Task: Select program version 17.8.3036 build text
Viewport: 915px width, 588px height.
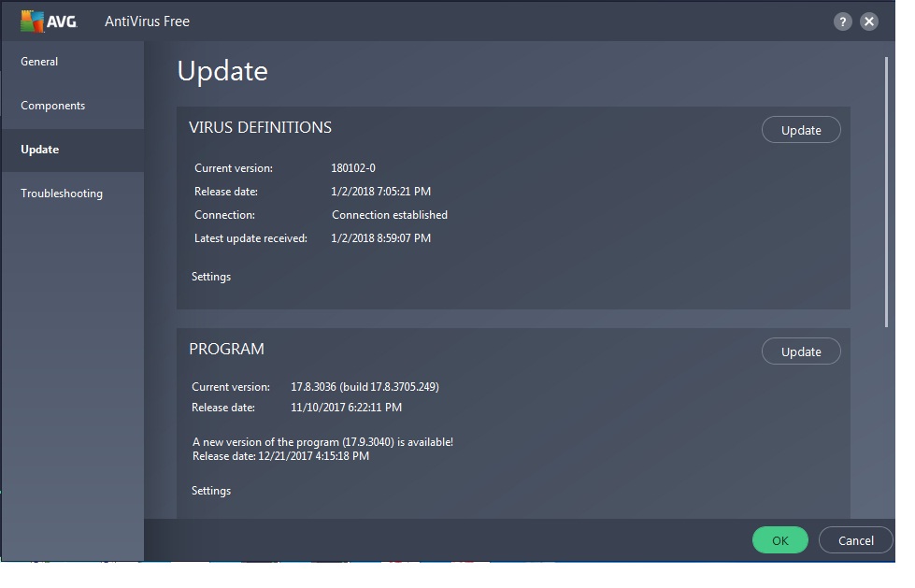Action: click(365, 387)
